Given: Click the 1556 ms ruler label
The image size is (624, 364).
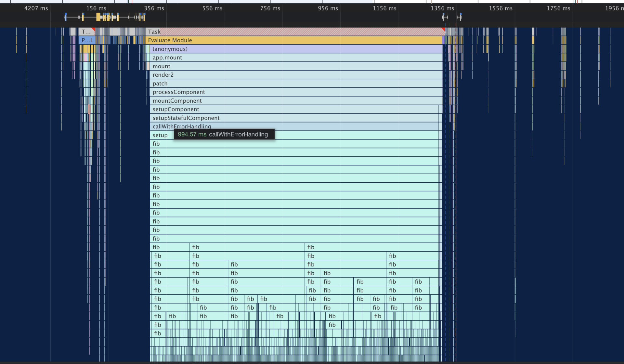Looking at the screenshot, I should [x=500, y=8].
